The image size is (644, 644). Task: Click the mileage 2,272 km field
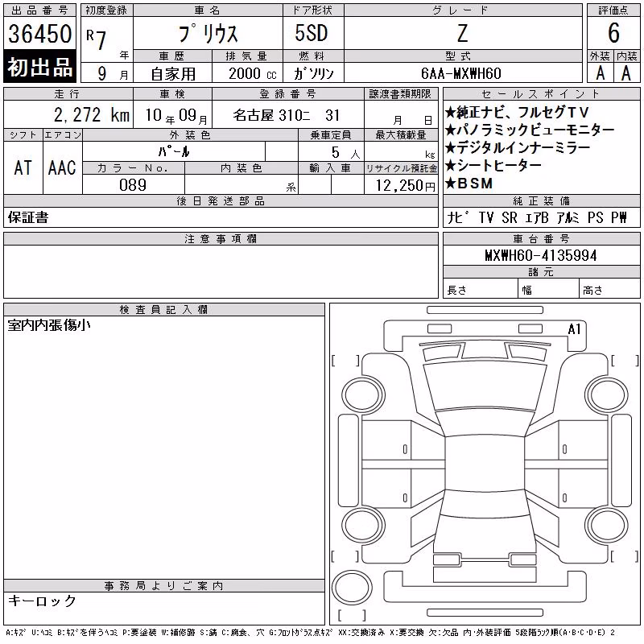tap(68, 114)
